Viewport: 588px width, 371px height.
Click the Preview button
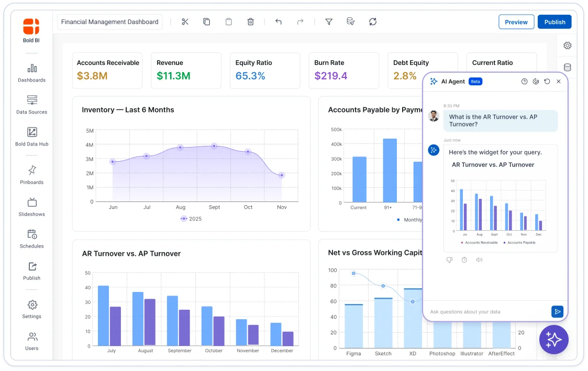click(x=516, y=22)
